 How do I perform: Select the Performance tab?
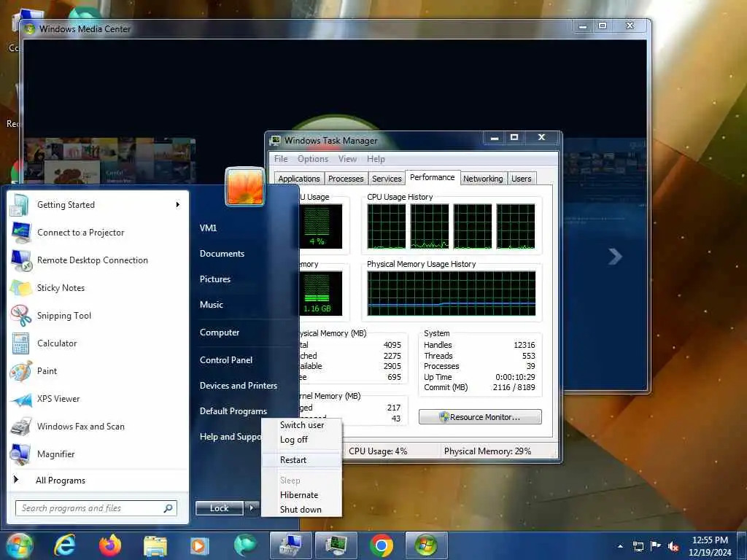[433, 177]
